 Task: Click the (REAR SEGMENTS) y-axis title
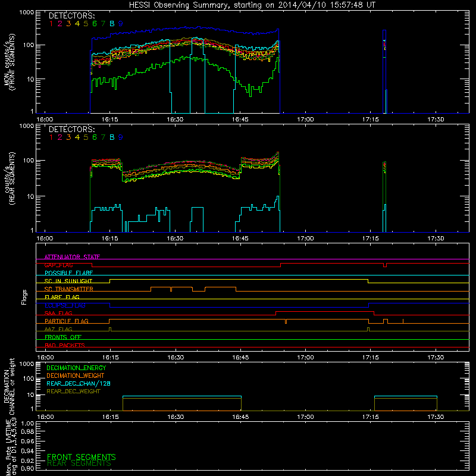tap(12, 178)
